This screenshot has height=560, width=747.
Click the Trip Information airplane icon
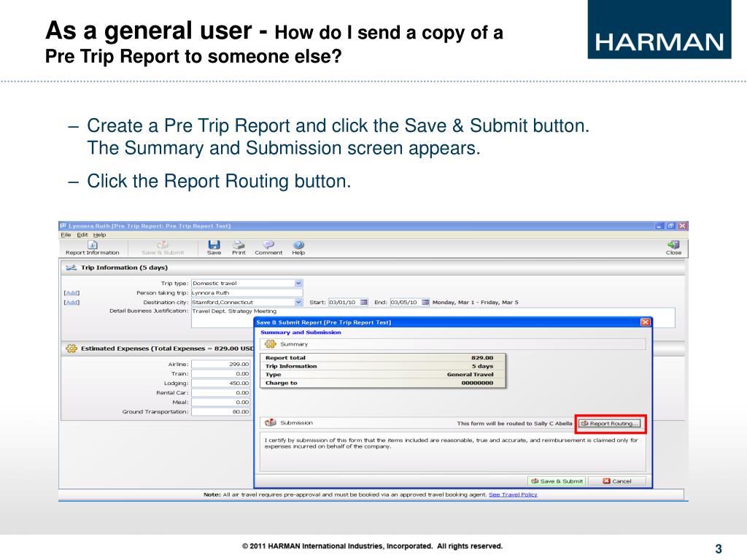71,268
